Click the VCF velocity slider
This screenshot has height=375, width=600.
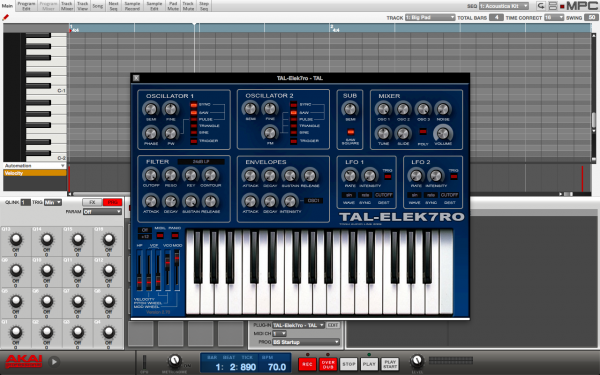pyautogui.click(x=148, y=271)
